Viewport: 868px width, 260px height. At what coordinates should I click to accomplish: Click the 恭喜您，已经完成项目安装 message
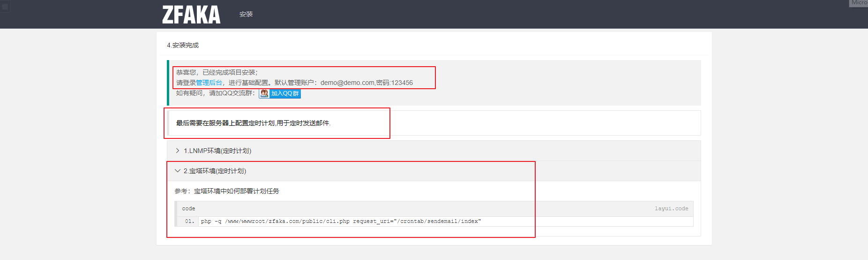pyautogui.click(x=217, y=72)
